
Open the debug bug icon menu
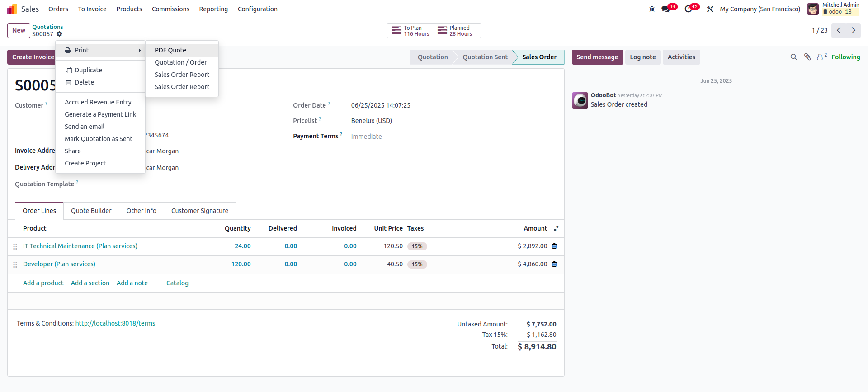[x=652, y=9]
